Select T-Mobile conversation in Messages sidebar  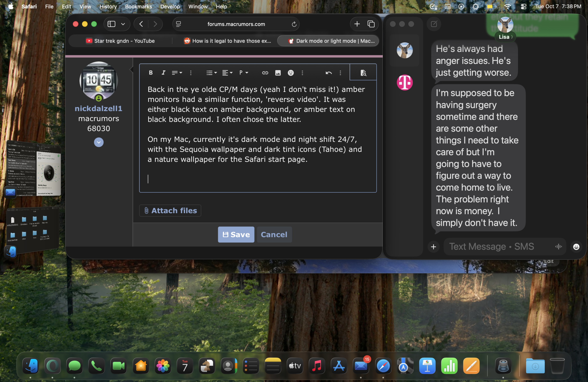point(405,83)
